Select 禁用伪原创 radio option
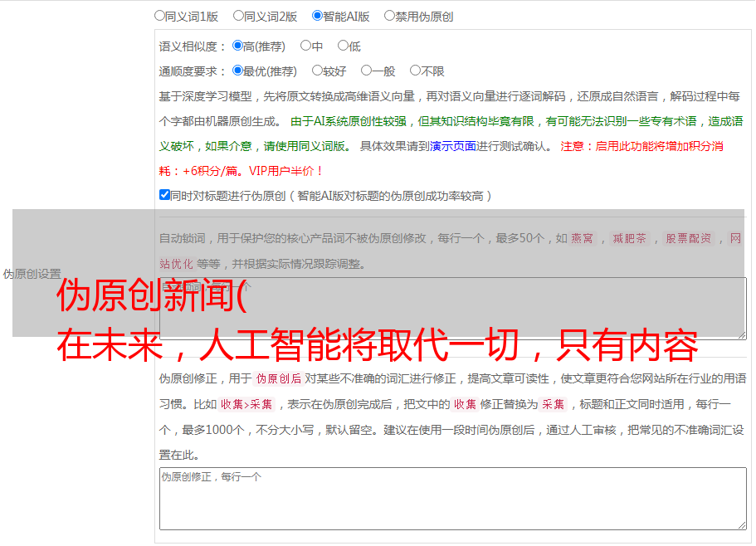Image resolution: width=756 pixels, height=546 pixels. pyautogui.click(x=389, y=16)
